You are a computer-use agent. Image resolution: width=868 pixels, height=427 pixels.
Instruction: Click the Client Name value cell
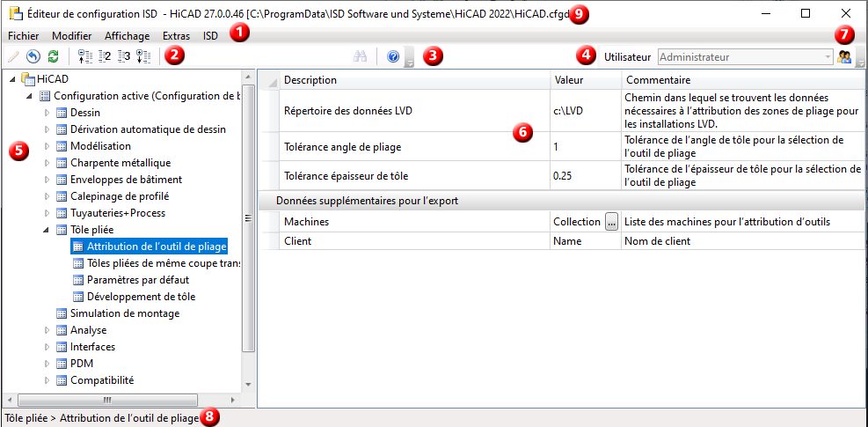pyautogui.click(x=586, y=241)
